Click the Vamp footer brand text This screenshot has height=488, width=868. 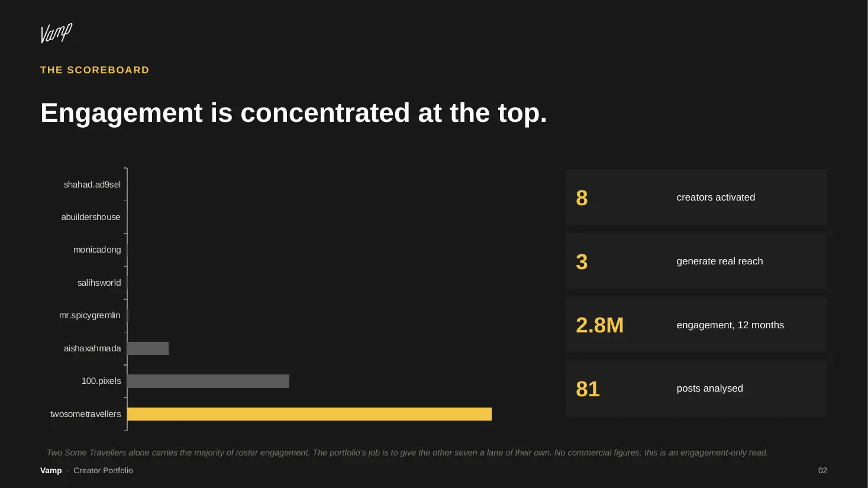click(51, 470)
